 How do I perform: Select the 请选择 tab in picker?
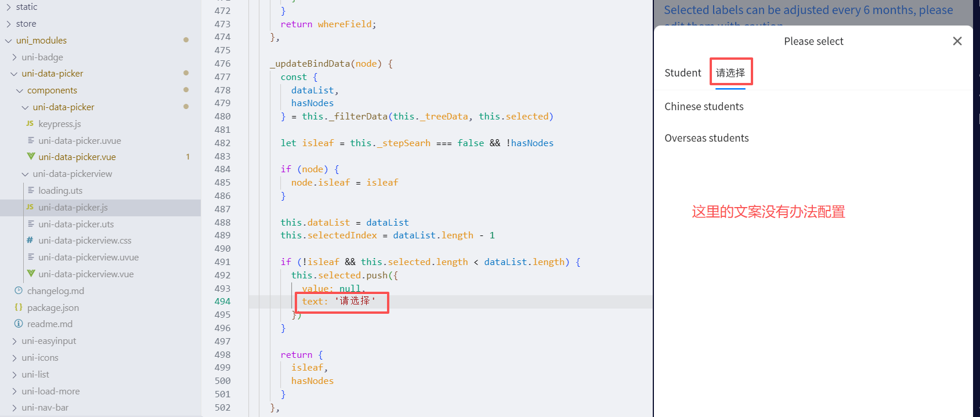click(x=730, y=73)
